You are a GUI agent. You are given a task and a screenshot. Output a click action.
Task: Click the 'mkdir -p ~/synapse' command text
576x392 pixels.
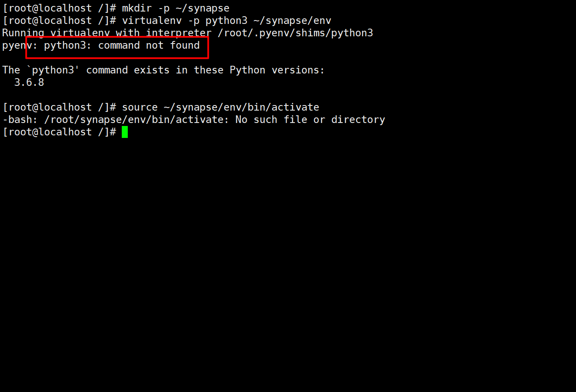coord(176,8)
